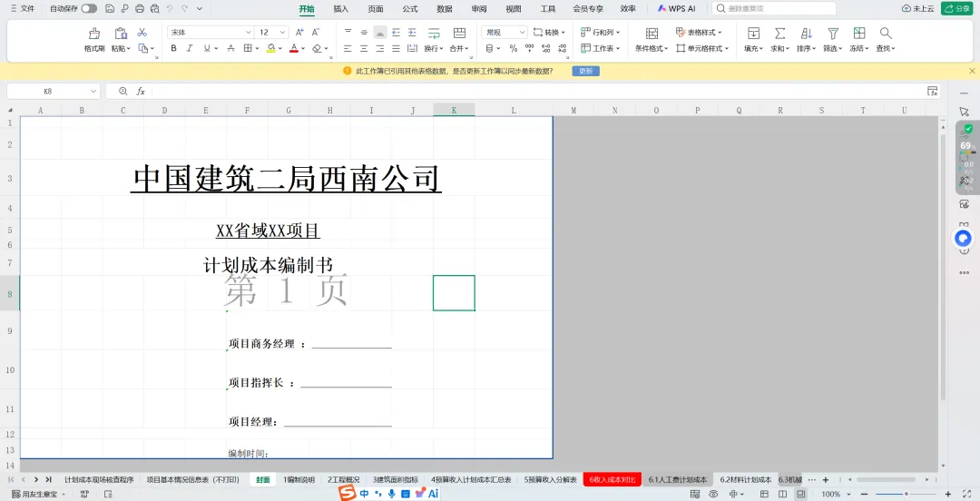Click the 筛选 filter funnel icon
This screenshot has height=501, width=980.
click(x=832, y=34)
